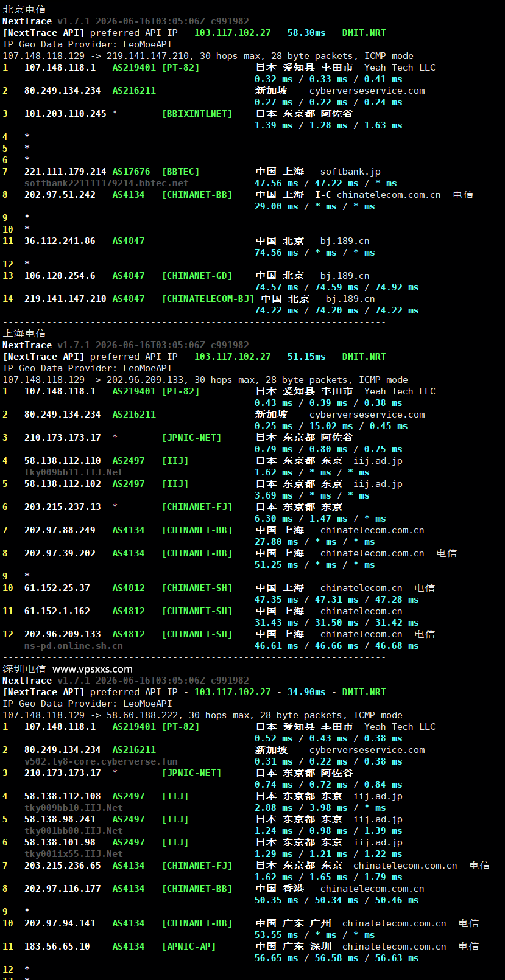Select hostname tky009bb11.IIJ.Net

[x=74, y=472]
